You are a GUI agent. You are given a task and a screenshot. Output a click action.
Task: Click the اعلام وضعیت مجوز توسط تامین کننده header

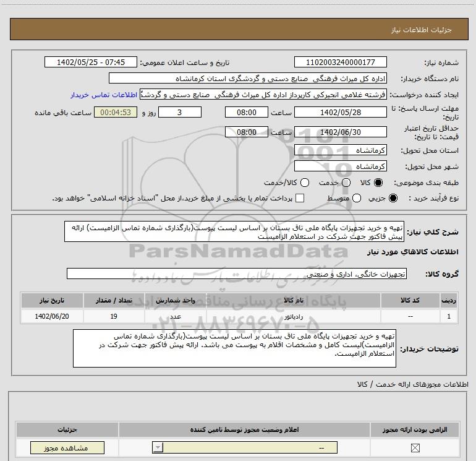click(x=244, y=429)
